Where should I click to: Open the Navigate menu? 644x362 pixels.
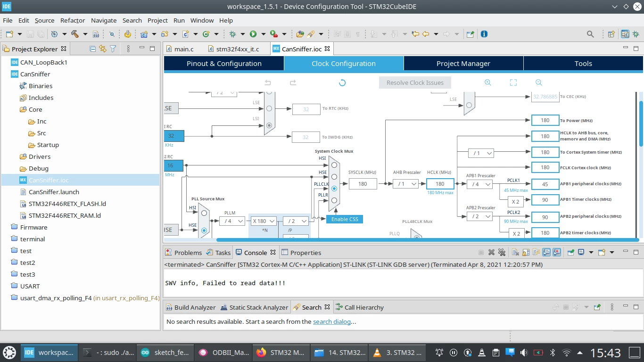click(x=104, y=20)
